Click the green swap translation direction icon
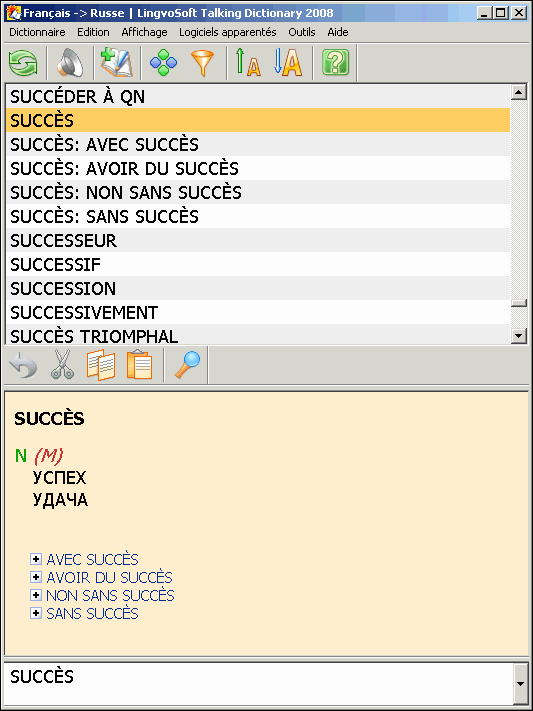Viewport: 533px width, 711px height. (x=23, y=63)
